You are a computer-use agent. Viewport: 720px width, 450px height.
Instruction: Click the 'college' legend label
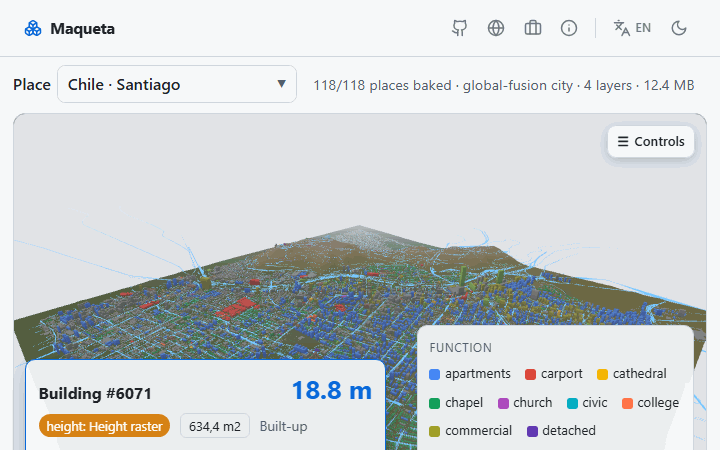(x=658, y=403)
